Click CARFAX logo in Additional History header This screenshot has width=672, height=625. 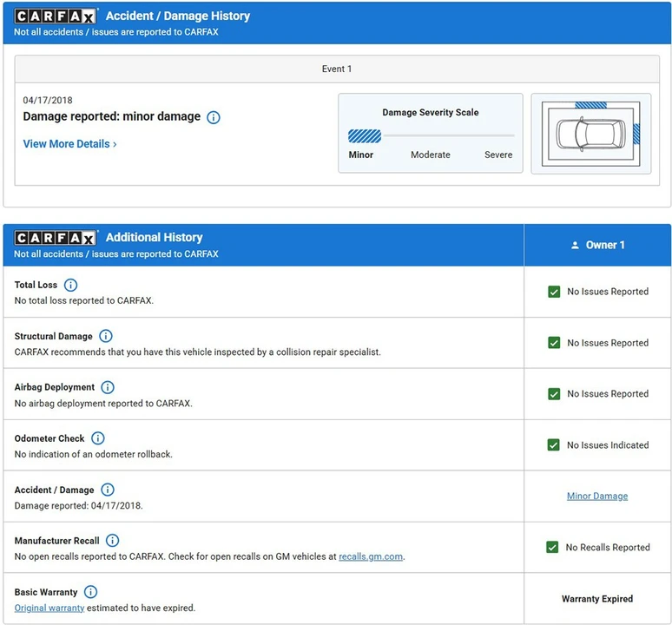(55, 238)
